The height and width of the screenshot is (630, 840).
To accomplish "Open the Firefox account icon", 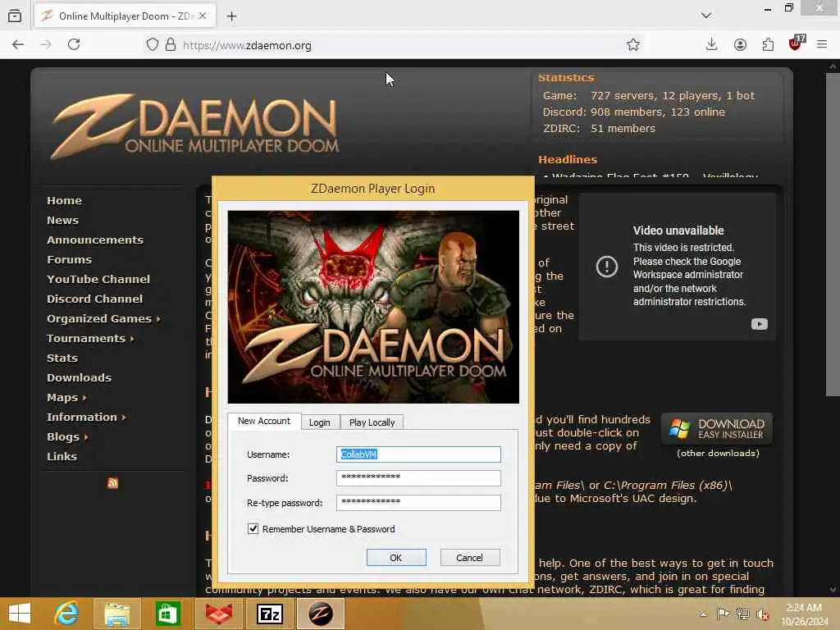I will [740, 44].
